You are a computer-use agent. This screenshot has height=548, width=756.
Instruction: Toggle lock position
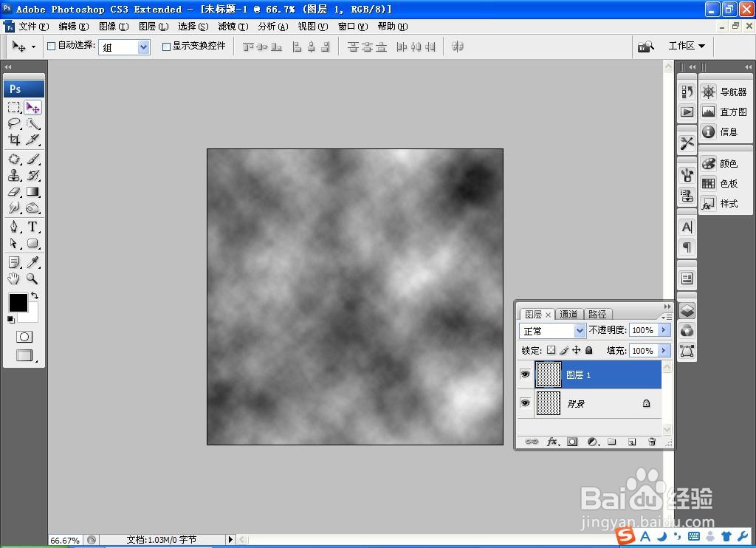coord(576,350)
